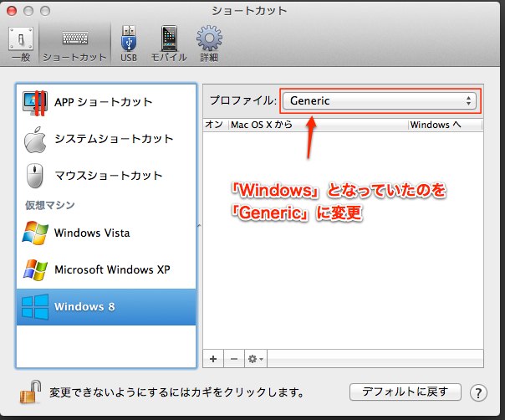Open the USB preferences tab

(x=129, y=44)
